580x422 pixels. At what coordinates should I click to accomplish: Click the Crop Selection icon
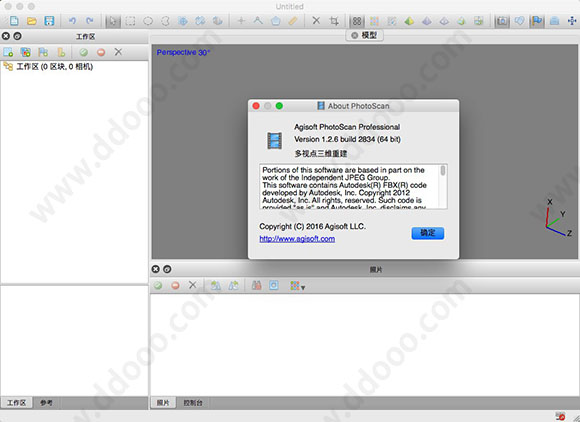click(334, 21)
